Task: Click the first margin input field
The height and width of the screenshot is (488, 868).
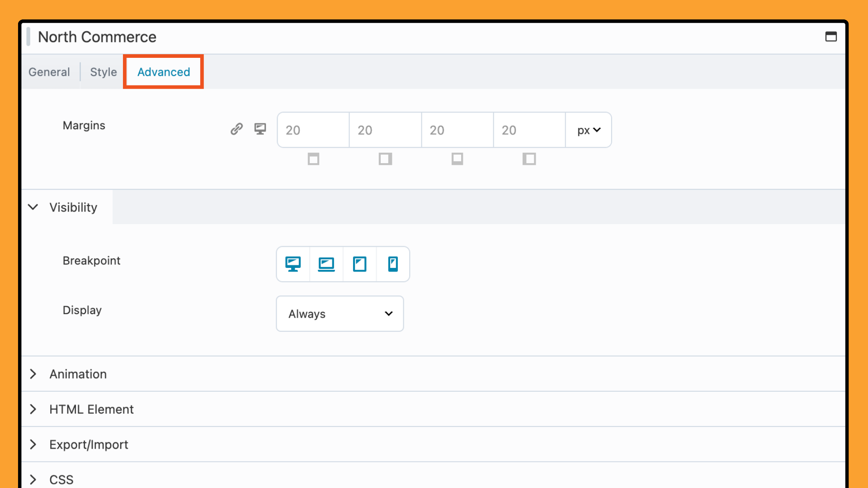Action: click(313, 130)
